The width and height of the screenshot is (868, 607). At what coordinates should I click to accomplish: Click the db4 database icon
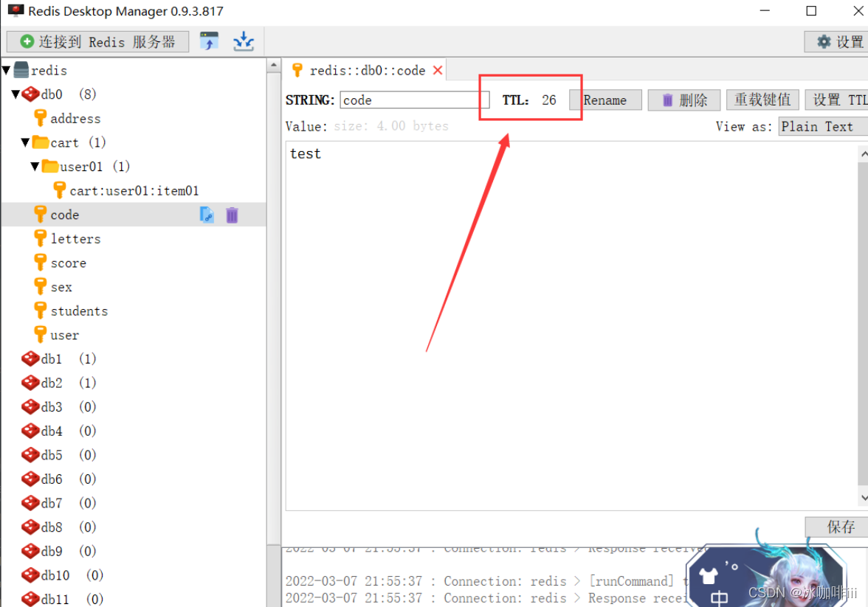(30, 431)
